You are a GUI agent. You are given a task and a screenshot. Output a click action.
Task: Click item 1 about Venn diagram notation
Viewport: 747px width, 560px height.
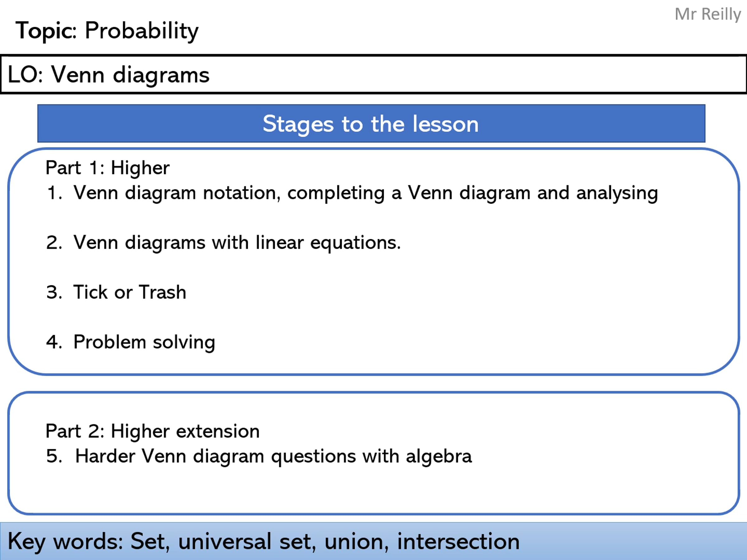click(352, 194)
